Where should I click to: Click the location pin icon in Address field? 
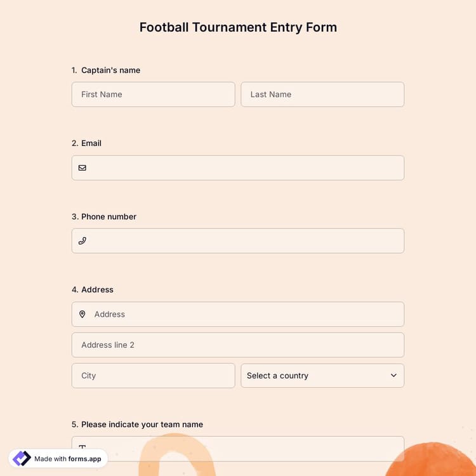[x=82, y=314]
